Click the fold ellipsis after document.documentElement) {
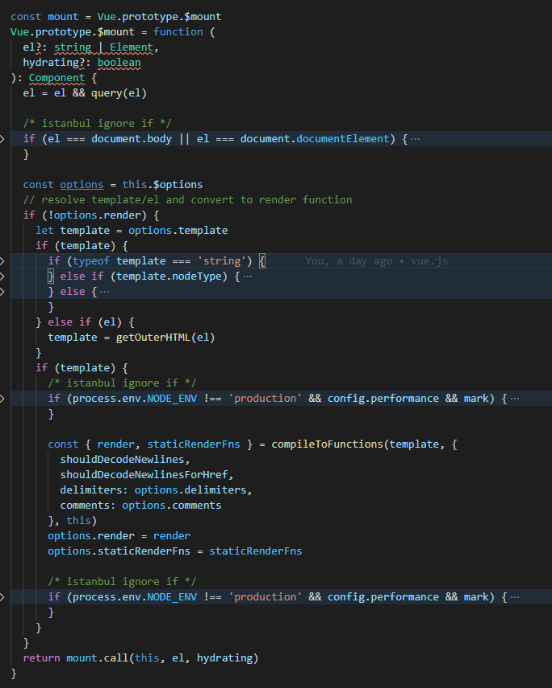 pyautogui.click(x=415, y=139)
